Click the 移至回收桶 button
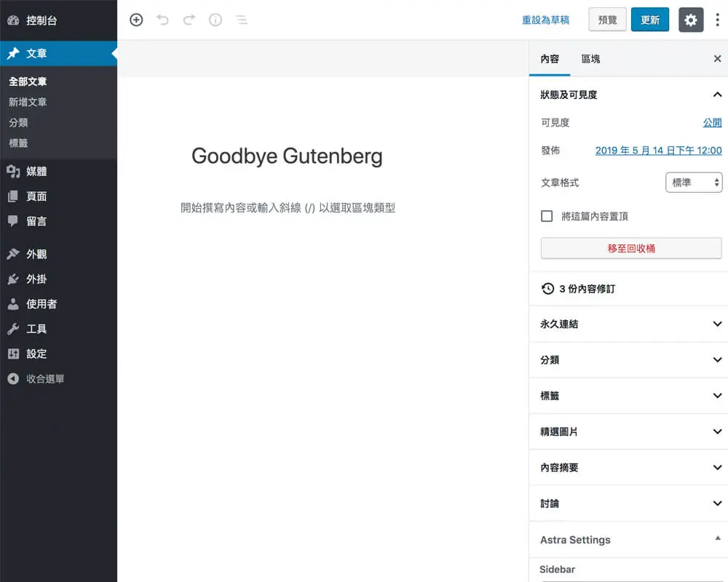This screenshot has height=582, width=728. [631, 248]
